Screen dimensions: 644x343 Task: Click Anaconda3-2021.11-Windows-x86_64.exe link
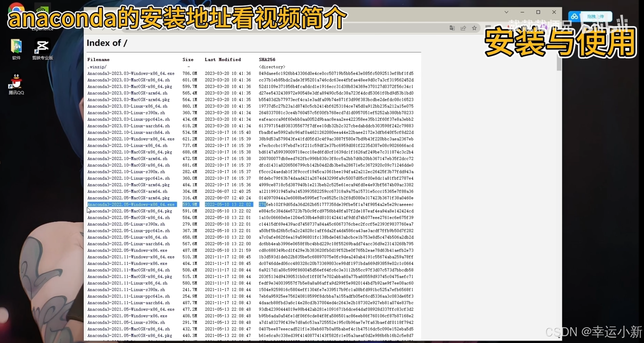tap(131, 257)
